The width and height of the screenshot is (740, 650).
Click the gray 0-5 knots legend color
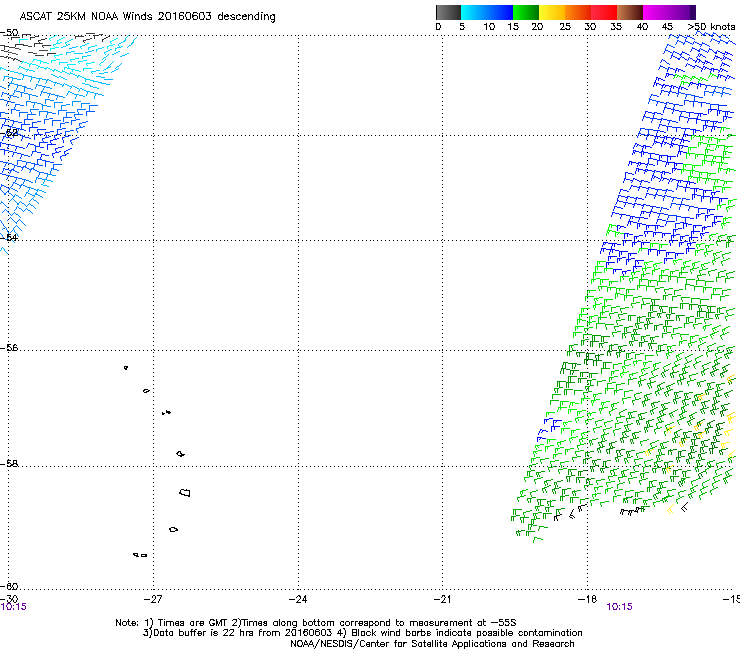pyautogui.click(x=448, y=12)
